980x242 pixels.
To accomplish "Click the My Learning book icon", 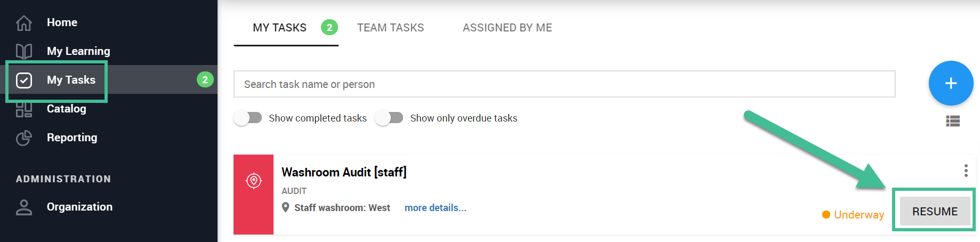I will [x=24, y=51].
